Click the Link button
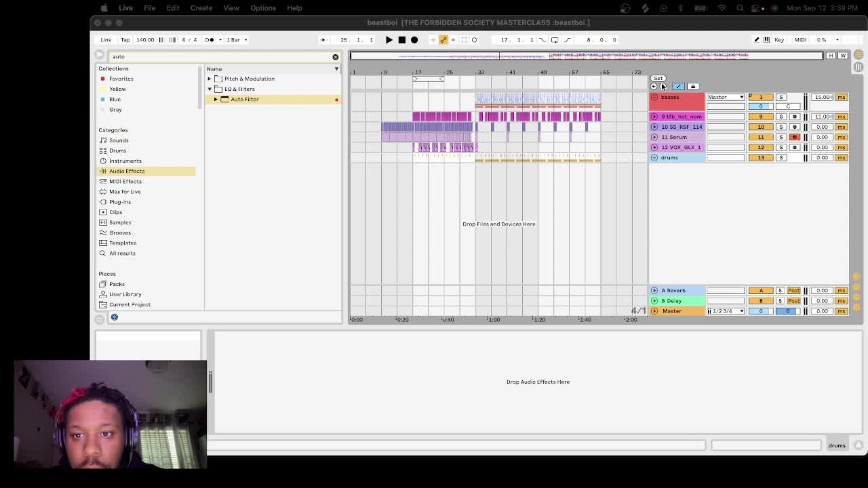Screen dimensions: 868x488 point(106,40)
